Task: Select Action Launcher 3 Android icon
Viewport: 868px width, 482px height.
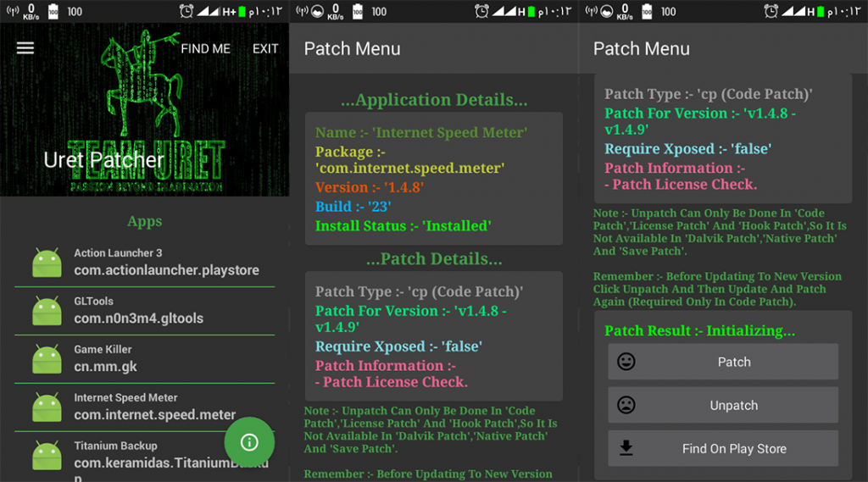Action: [47, 263]
